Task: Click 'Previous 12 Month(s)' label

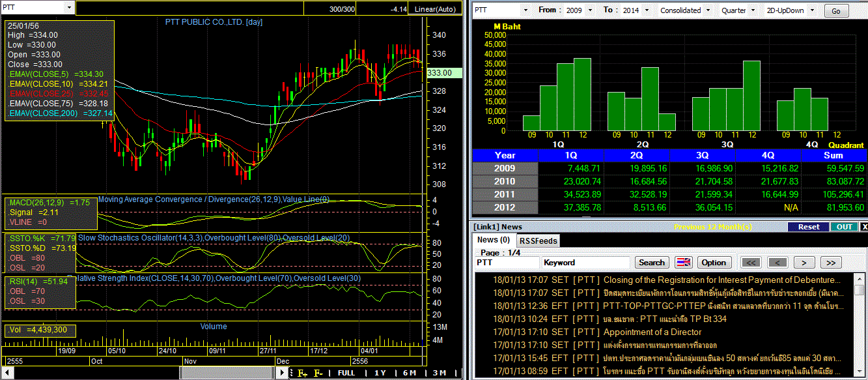Action: pos(712,226)
